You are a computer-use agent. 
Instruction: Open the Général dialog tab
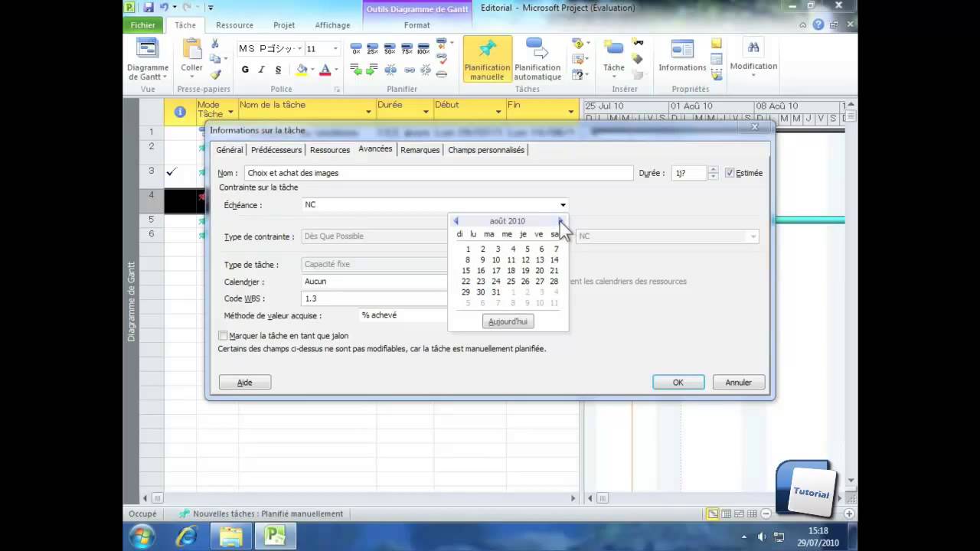[x=230, y=150]
